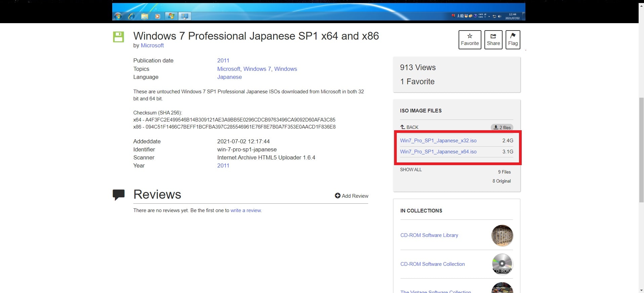Viewport: 644px width, 293px height.
Task: Open CD-ROM Software Collection link
Action: [x=432, y=264]
